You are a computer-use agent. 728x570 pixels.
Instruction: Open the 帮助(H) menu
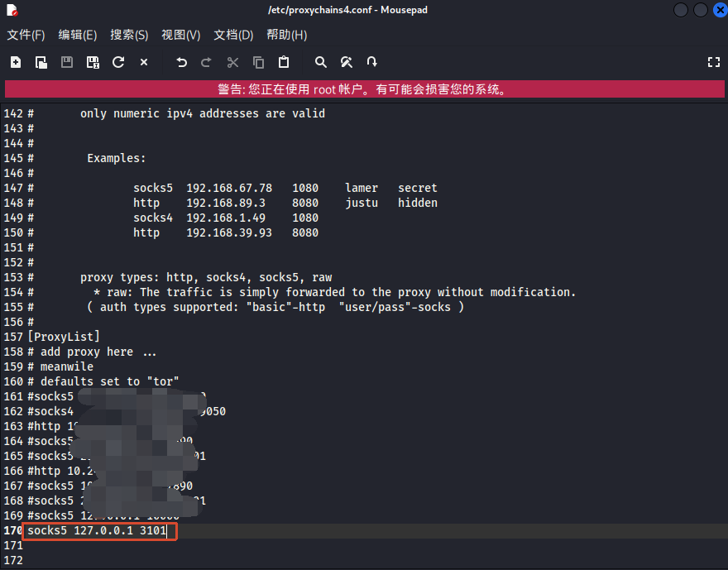(286, 35)
